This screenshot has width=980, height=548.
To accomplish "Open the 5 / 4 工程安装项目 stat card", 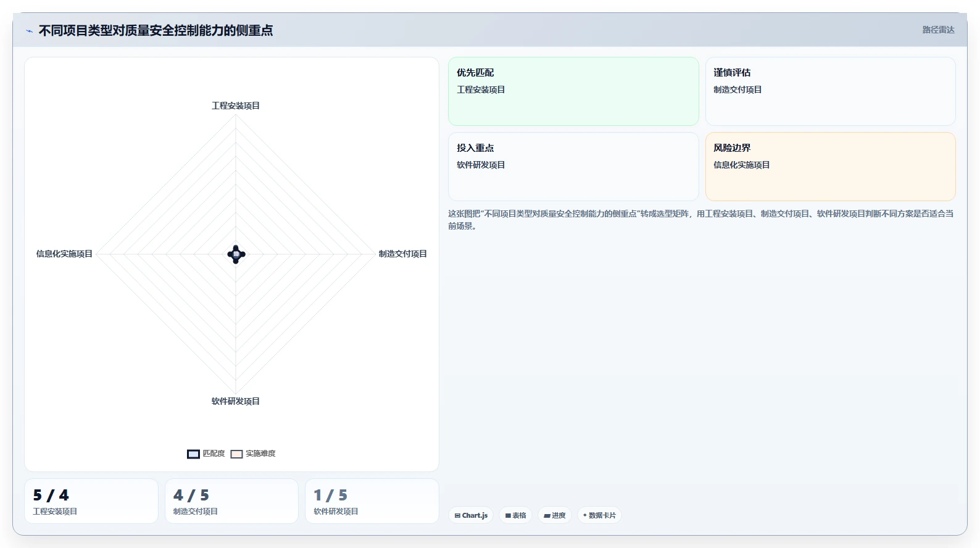I will tap(91, 501).
